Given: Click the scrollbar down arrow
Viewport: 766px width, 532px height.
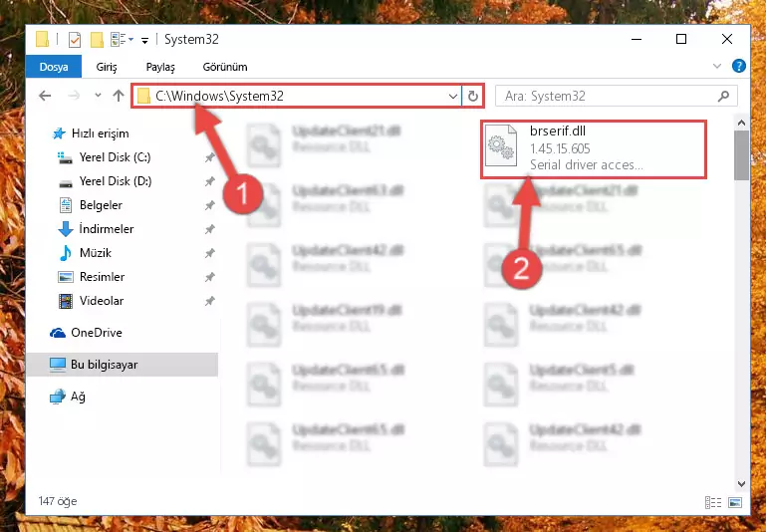Looking at the screenshot, I should pyautogui.click(x=741, y=484).
